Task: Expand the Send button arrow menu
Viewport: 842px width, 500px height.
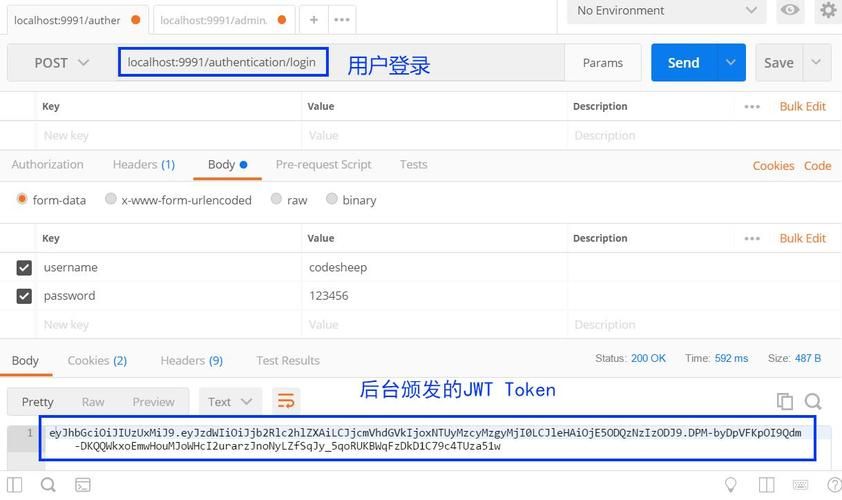Action: pos(730,62)
